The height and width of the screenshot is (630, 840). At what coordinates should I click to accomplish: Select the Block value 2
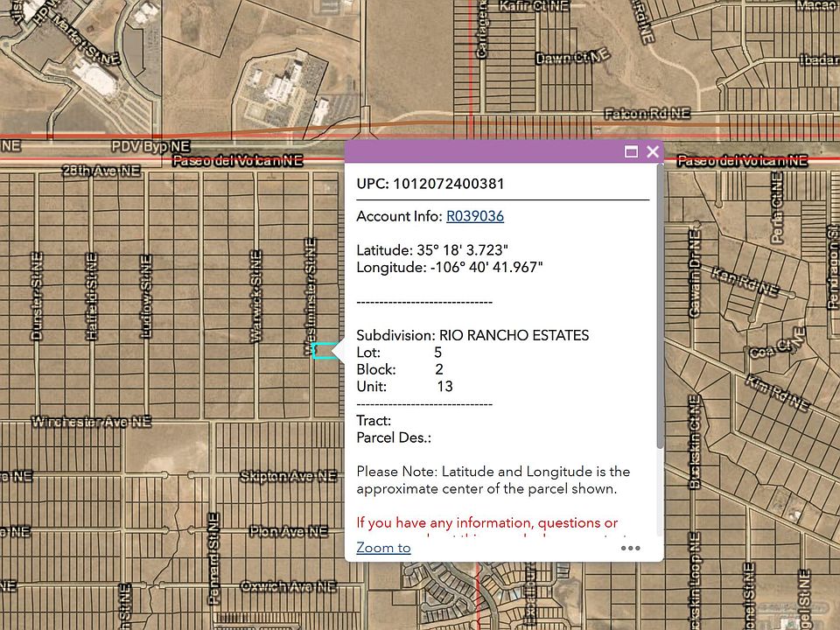click(439, 369)
